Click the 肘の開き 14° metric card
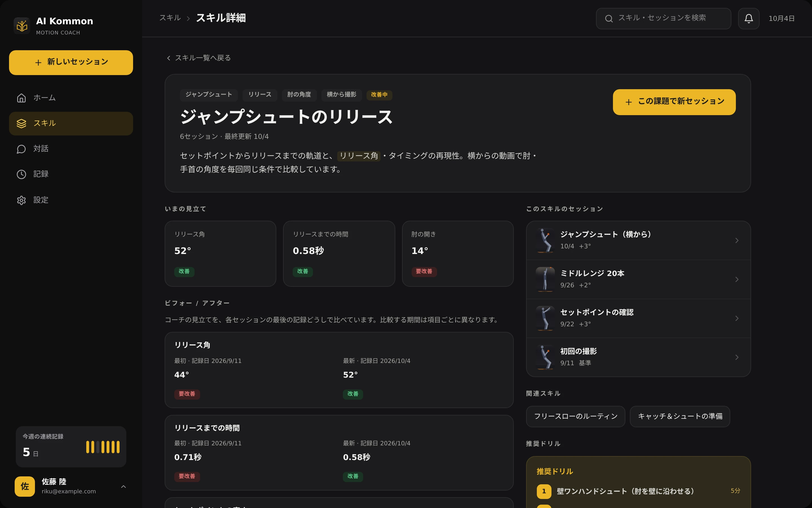 point(458,254)
